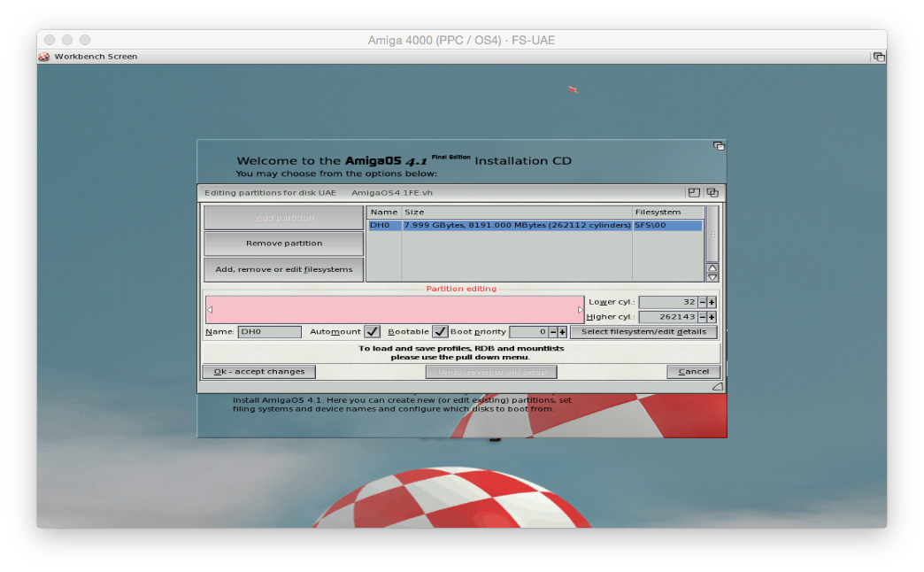Click the Undo revert to old setup button
Screen dimensions: 924x572
pyautogui.click(x=491, y=372)
